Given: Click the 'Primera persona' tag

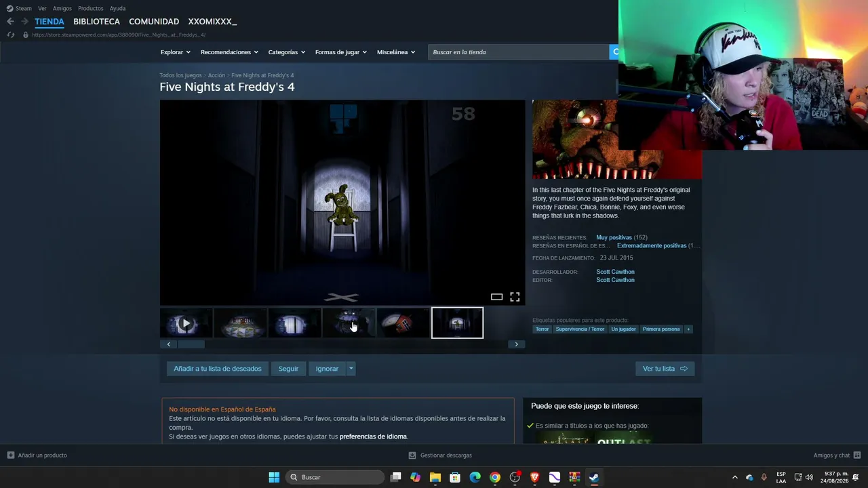Looking at the screenshot, I should click(x=661, y=329).
